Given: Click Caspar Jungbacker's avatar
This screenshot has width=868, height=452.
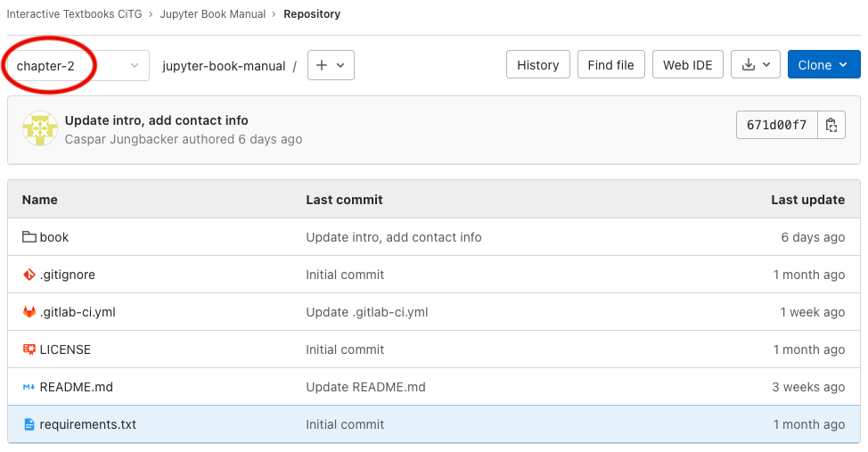Looking at the screenshot, I should 40,128.
